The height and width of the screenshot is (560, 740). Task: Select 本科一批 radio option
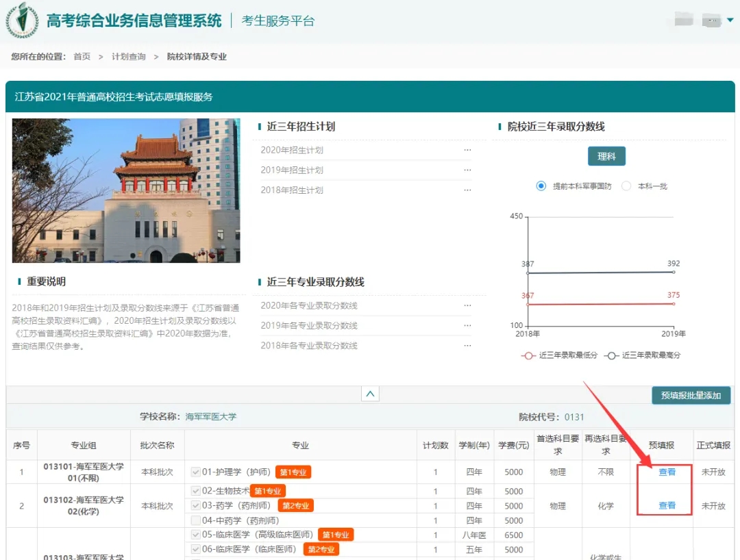point(626,186)
